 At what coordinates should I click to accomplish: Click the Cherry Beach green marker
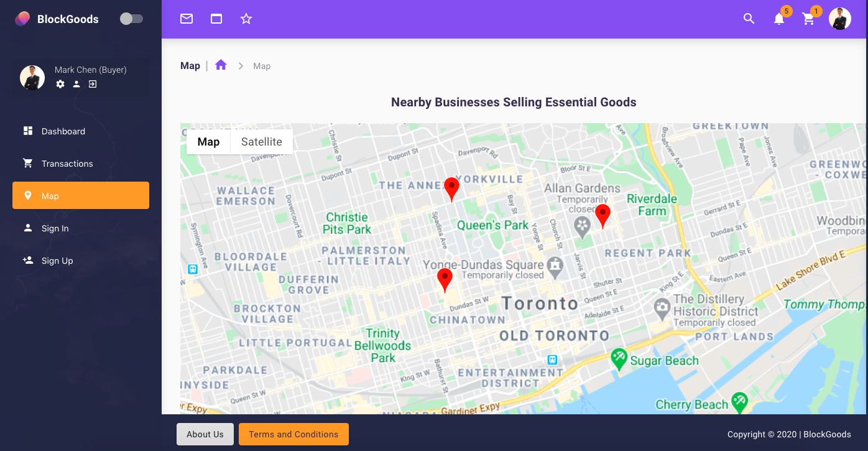739,402
